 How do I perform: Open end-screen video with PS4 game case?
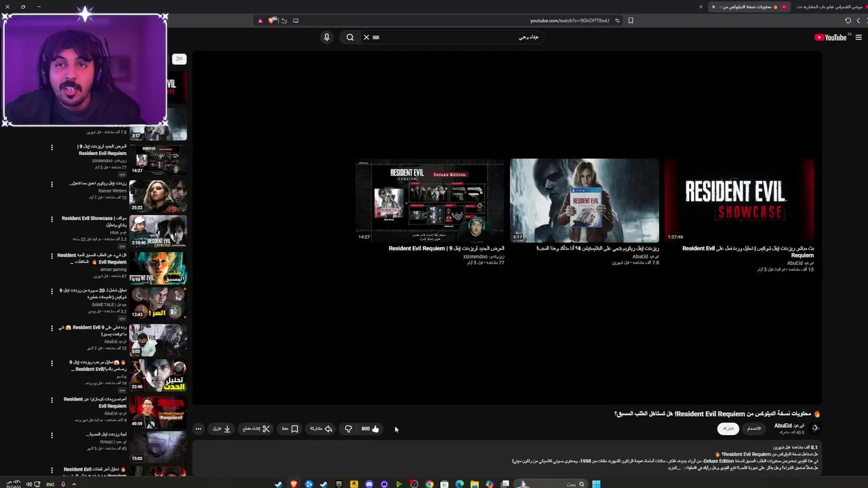[584, 200]
